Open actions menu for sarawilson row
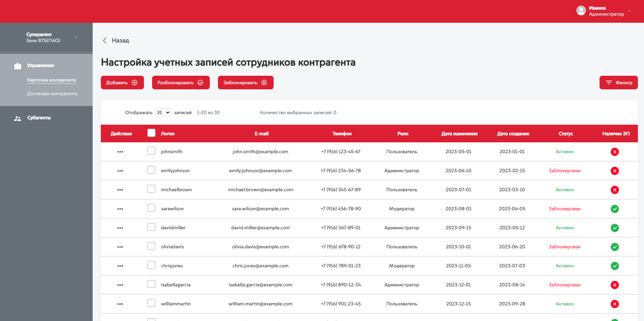Image resolution: width=644 pixels, height=321 pixels. pyautogui.click(x=120, y=209)
